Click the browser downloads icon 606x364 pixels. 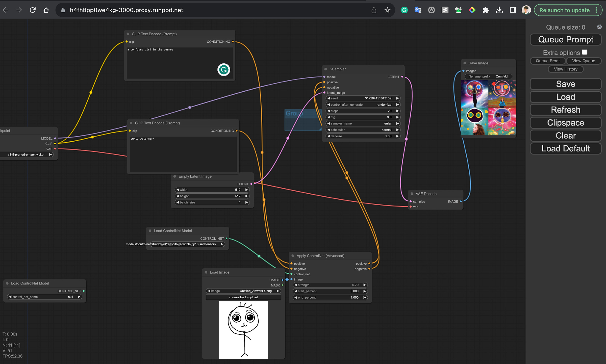[x=499, y=10]
